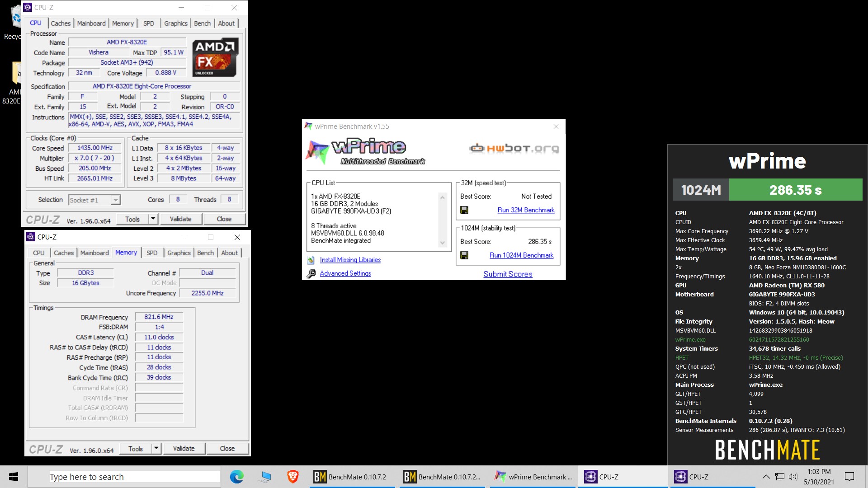
Task: Open the Install Missing Libraries link
Action: click(x=350, y=260)
